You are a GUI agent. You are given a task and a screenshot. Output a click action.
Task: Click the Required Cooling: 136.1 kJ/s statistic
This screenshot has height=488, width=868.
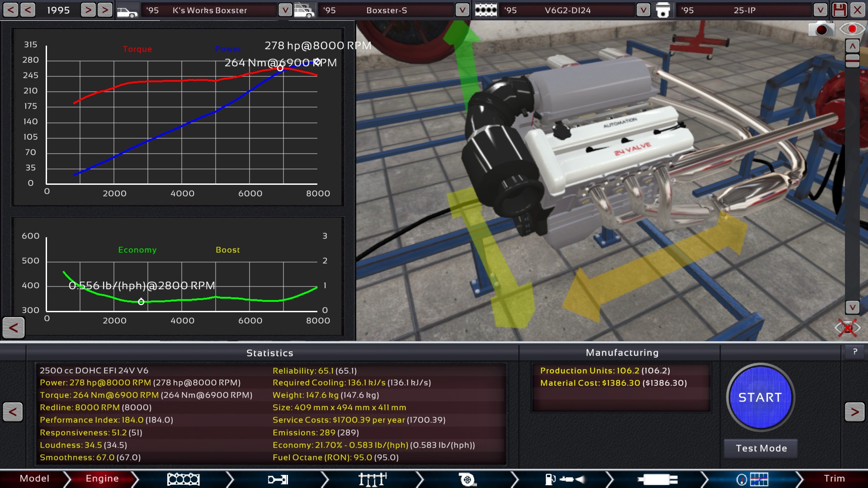click(352, 382)
